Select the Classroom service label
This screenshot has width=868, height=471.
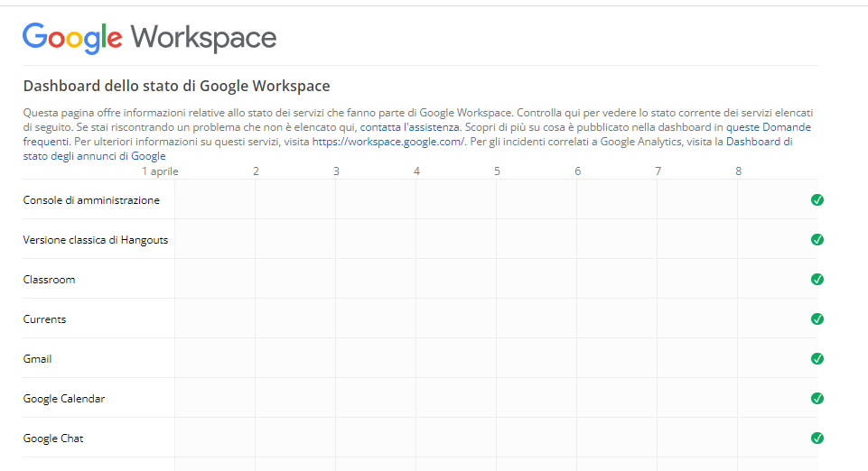click(x=50, y=280)
